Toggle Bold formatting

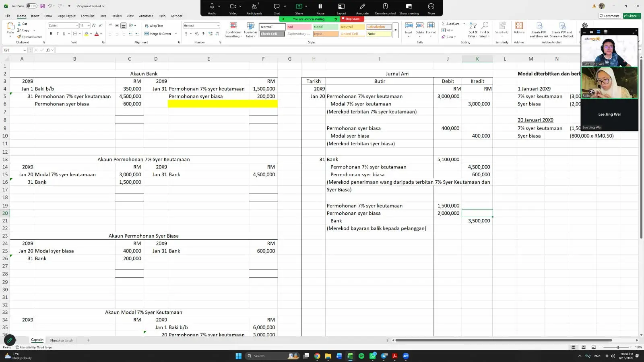point(51,34)
